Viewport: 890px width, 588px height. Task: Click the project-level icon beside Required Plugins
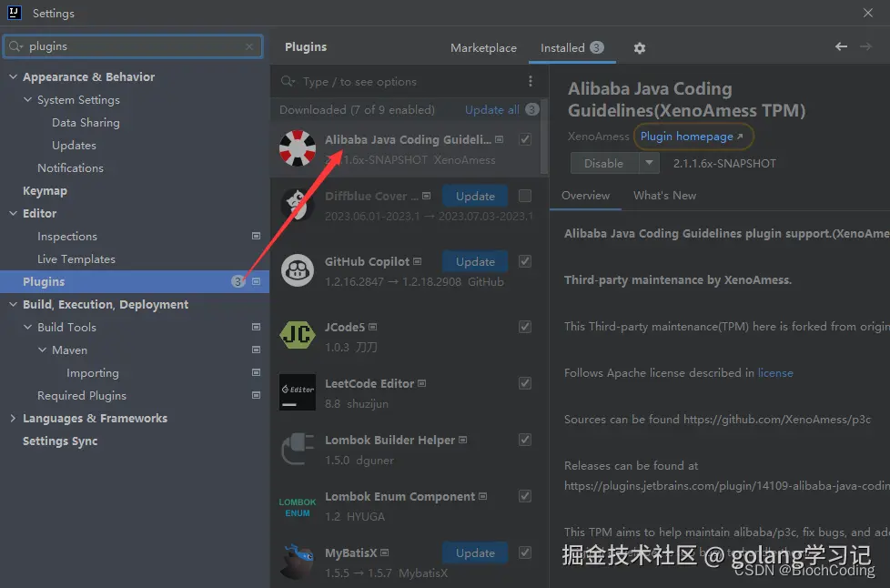coord(256,395)
